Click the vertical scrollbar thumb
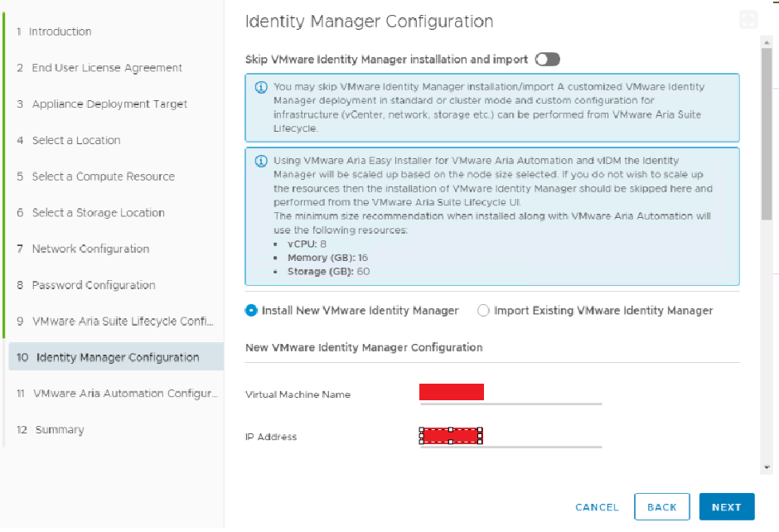 point(767,134)
